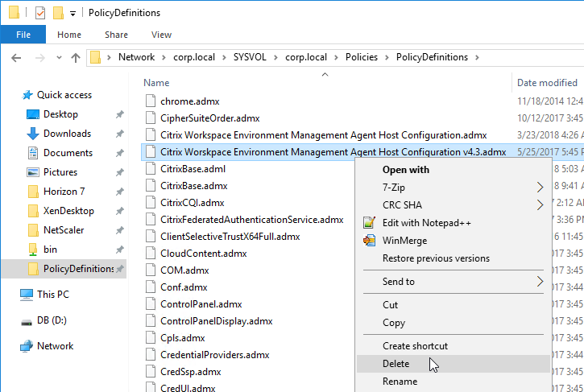Select ControlPanel.admx file
Viewport: 584px width, 392px height.
(201, 304)
